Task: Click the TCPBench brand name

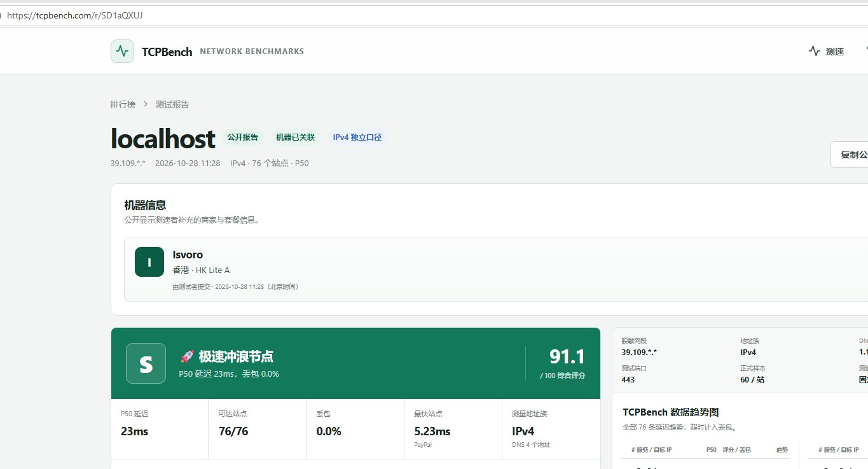Action: 167,52
